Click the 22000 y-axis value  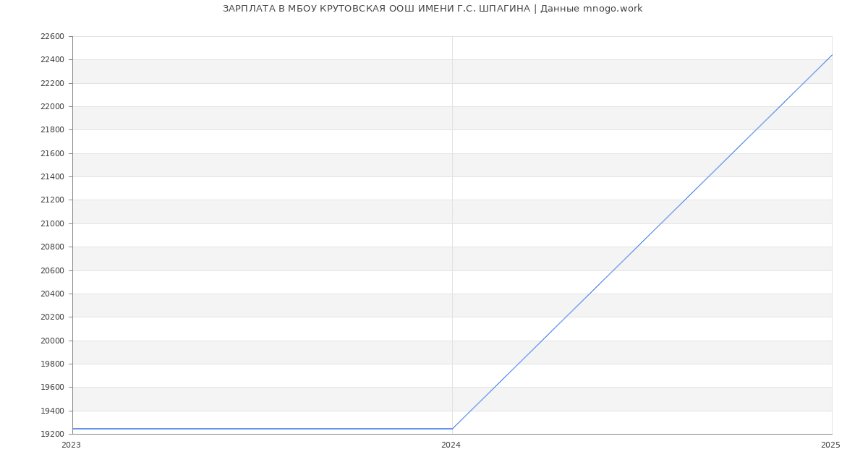pos(52,107)
